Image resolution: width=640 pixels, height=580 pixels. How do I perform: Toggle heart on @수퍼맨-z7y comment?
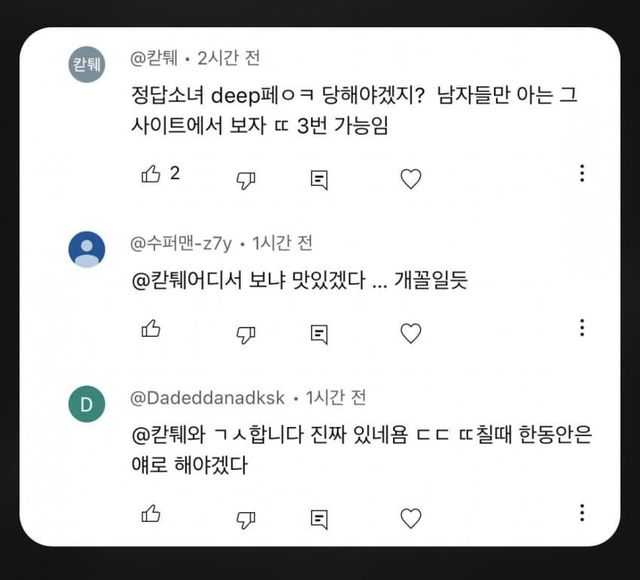pos(410,333)
